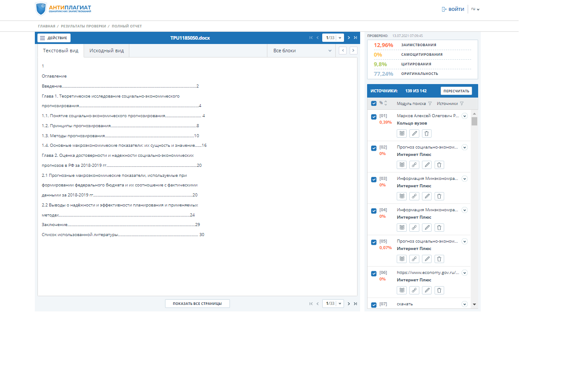
Task: Switch to the Исходный вид tab
Action: pos(107,51)
